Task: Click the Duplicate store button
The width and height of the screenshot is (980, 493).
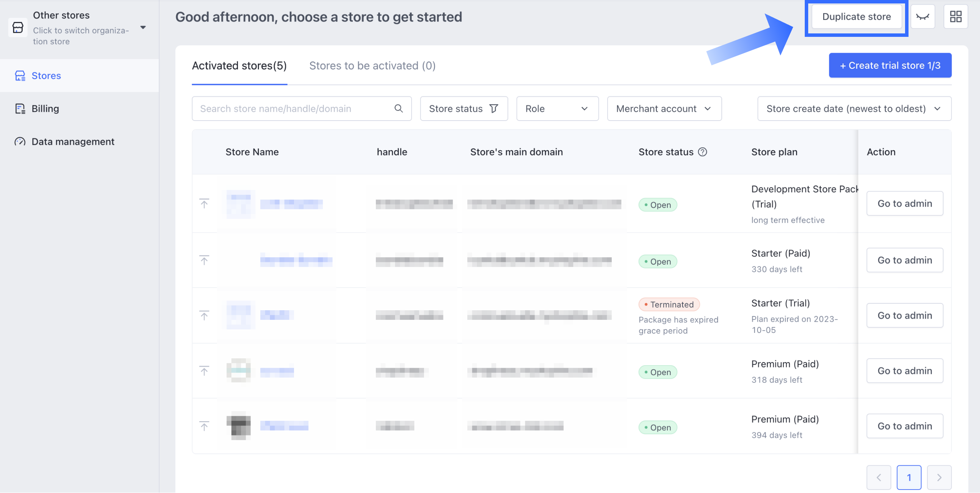Action: point(856,17)
